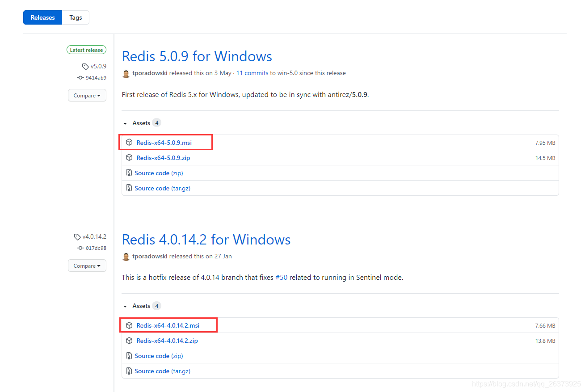This screenshot has height=392, width=585.
Task: Click the package icon beside Redis-x64-5.0.9.zip
Action: point(129,158)
